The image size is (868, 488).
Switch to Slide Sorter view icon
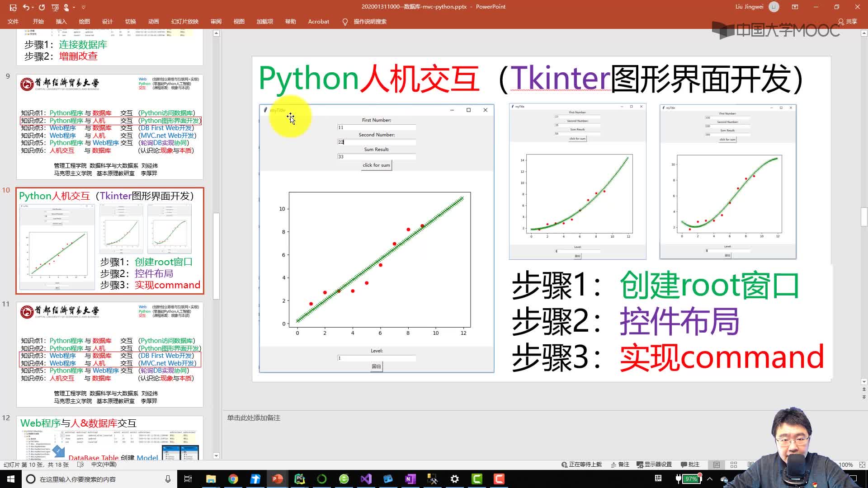[x=734, y=465]
